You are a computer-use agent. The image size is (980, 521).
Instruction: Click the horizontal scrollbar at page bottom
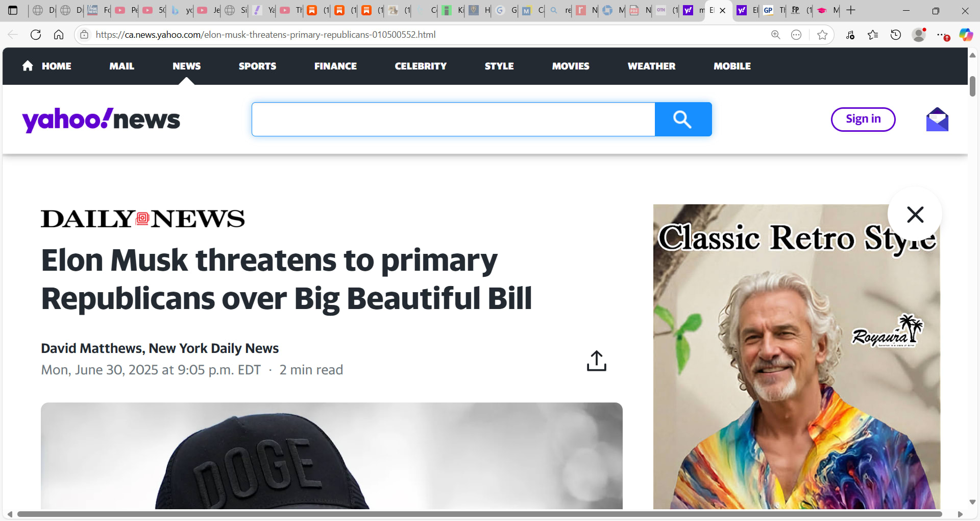[x=480, y=514]
